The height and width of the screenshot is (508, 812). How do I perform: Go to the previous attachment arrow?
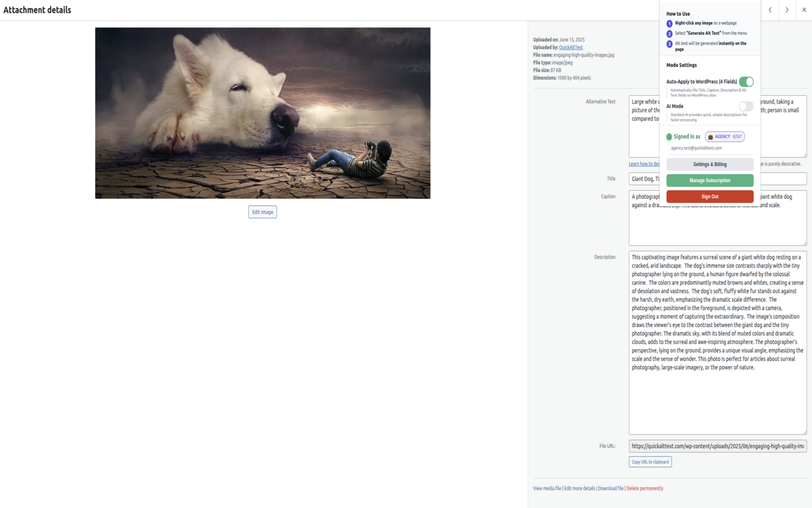[x=770, y=10]
